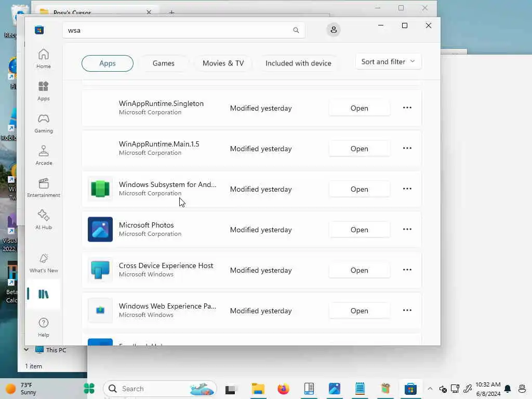Screen dimensions: 532x399
Task: Click the Cross Device Experience Host icon
Action: point(100,270)
